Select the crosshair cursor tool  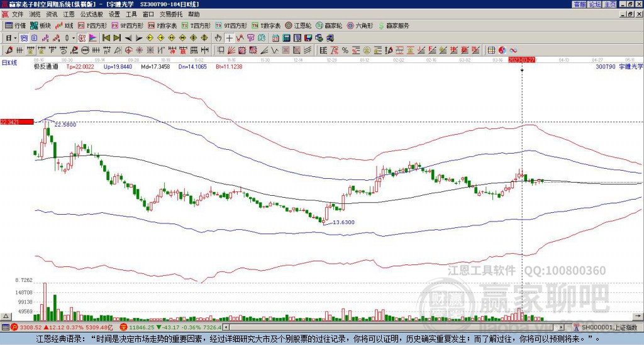pos(229,38)
